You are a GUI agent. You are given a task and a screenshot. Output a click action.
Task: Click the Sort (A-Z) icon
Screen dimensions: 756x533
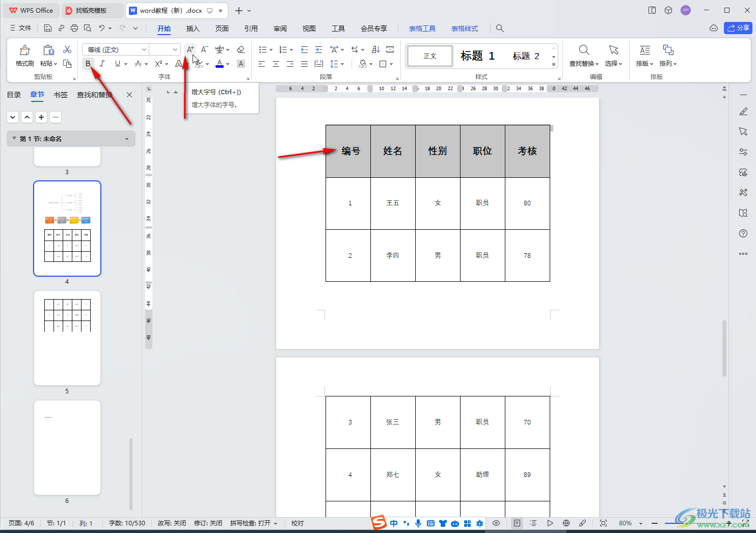pos(376,49)
